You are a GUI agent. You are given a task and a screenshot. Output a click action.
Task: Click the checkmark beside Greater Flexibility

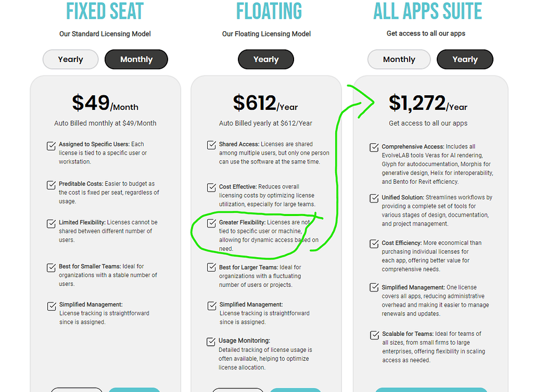click(212, 224)
